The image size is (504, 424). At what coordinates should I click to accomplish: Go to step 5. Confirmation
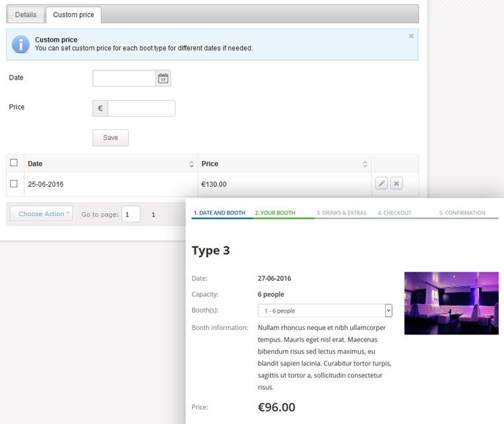[462, 213]
